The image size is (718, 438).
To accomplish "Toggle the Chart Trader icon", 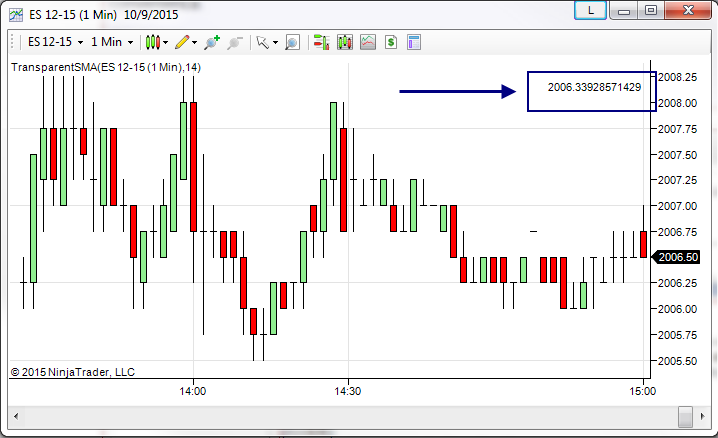I will (321, 42).
